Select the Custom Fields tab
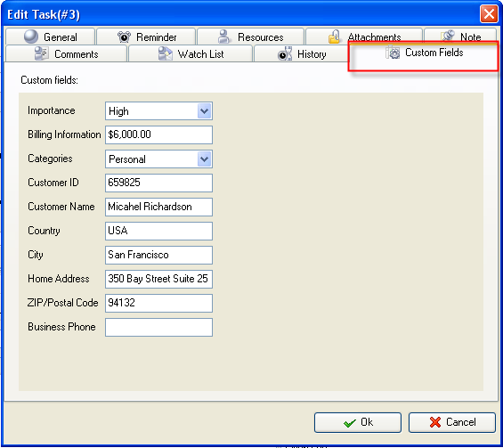The height and width of the screenshot is (448, 503). pos(423,53)
